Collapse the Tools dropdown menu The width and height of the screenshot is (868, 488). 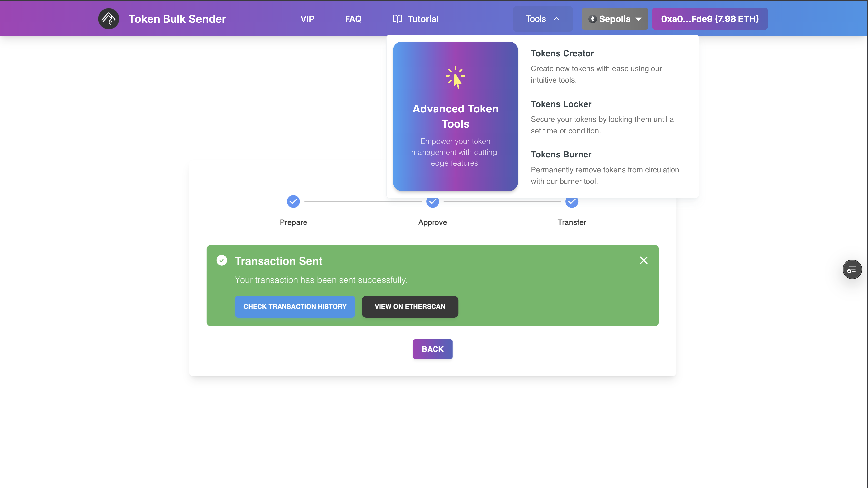[542, 19]
